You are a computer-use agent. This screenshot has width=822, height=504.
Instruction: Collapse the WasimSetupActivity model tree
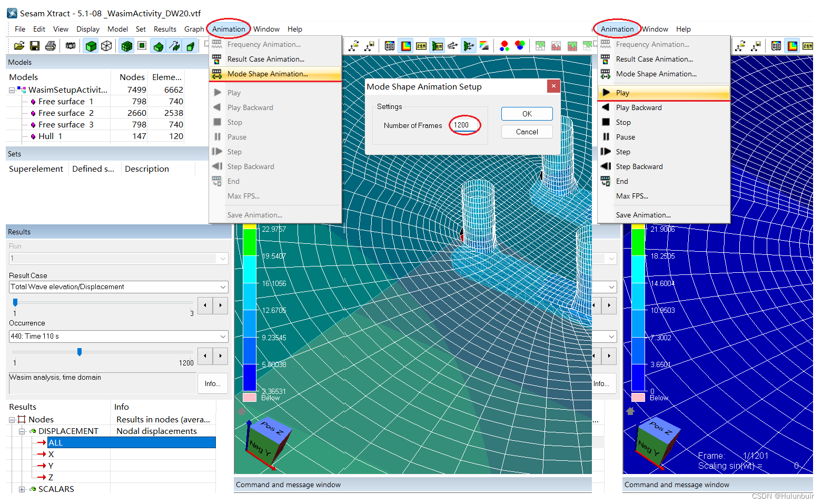[x=12, y=90]
